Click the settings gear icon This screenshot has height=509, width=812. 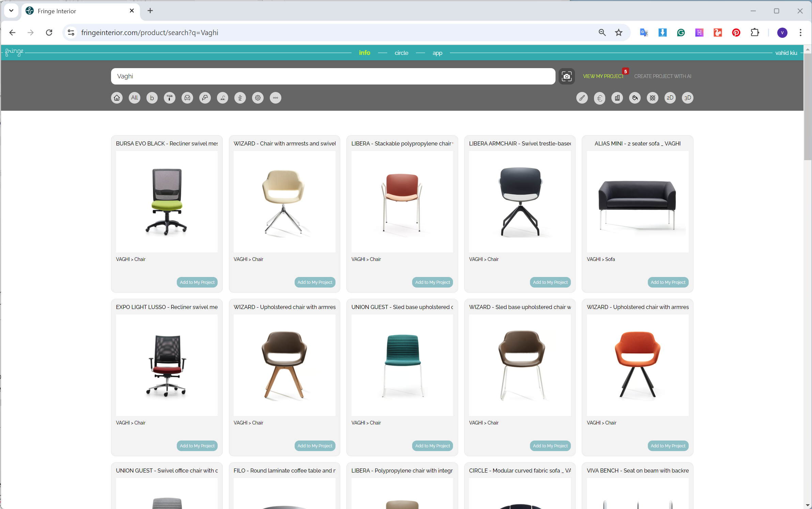click(258, 98)
